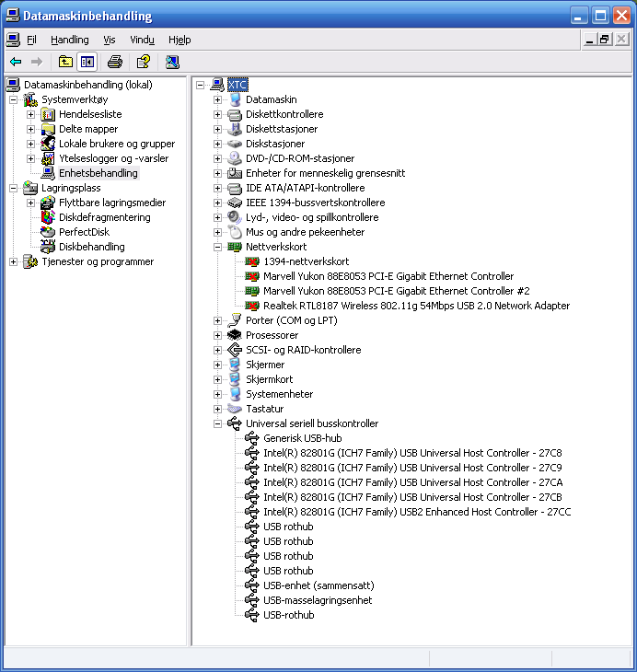Open the Vis menu
Image resolution: width=637 pixels, height=672 pixels.
click(110, 40)
